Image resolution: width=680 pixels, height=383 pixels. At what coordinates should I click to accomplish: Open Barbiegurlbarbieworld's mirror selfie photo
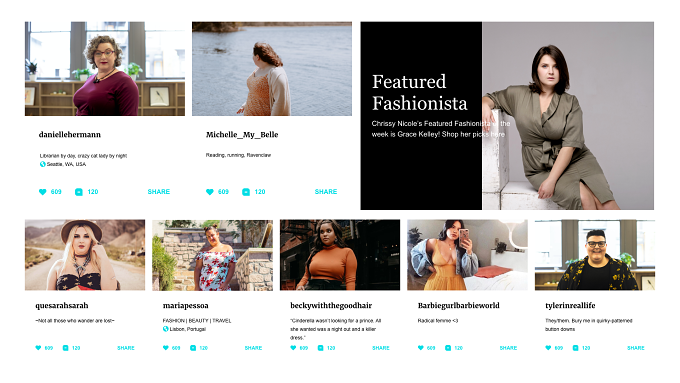pos(468,255)
